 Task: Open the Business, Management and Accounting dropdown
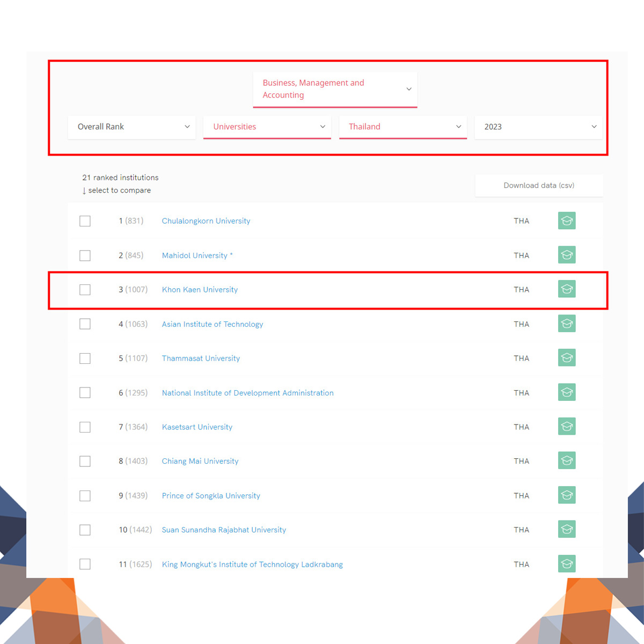335,89
